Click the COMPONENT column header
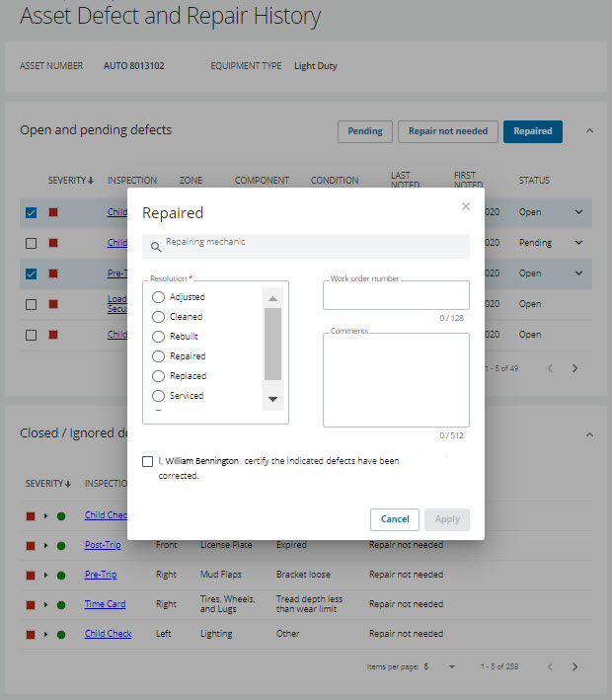 (x=262, y=181)
